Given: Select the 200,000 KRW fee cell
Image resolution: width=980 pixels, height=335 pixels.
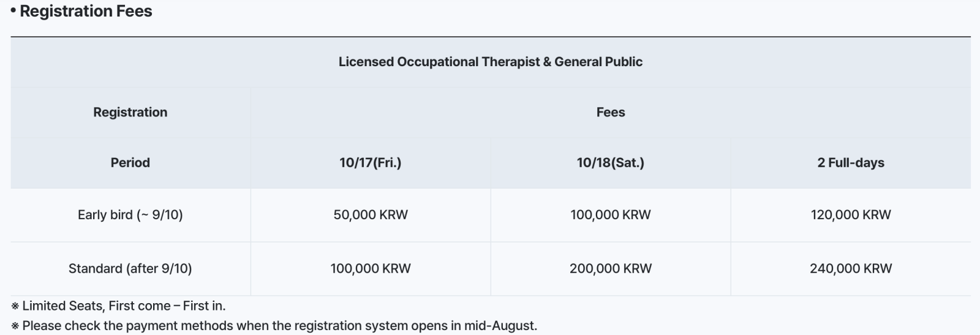Looking at the screenshot, I should click(611, 268).
